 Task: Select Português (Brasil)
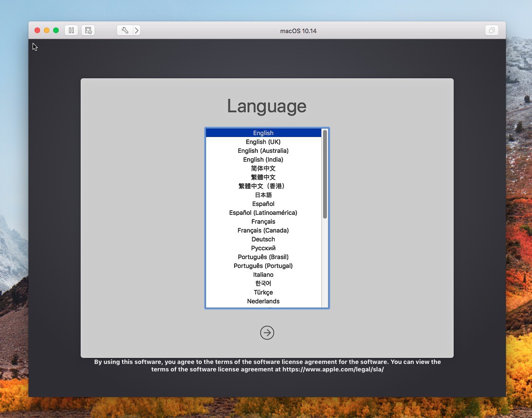pyautogui.click(x=263, y=257)
